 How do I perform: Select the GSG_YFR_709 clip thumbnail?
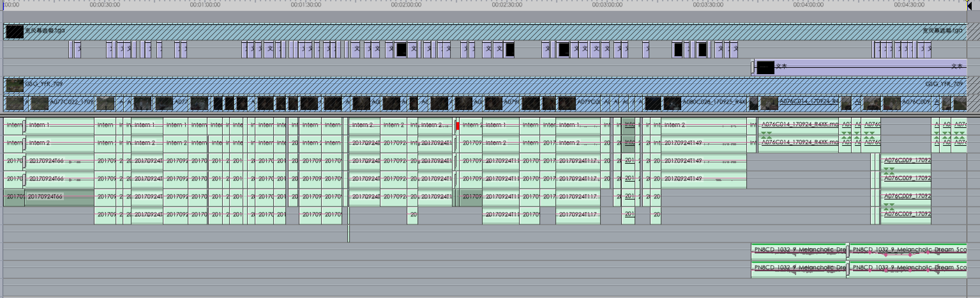[x=14, y=85]
